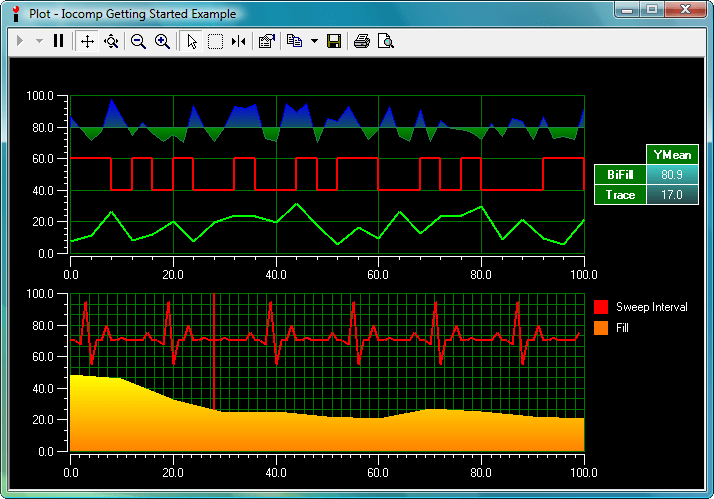Click the Zoom In magnifier icon

click(x=162, y=41)
